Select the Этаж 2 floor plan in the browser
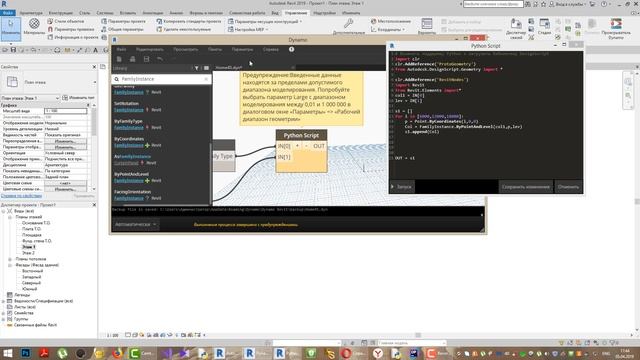This screenshot has width=640, height=360. pos(28,253)
